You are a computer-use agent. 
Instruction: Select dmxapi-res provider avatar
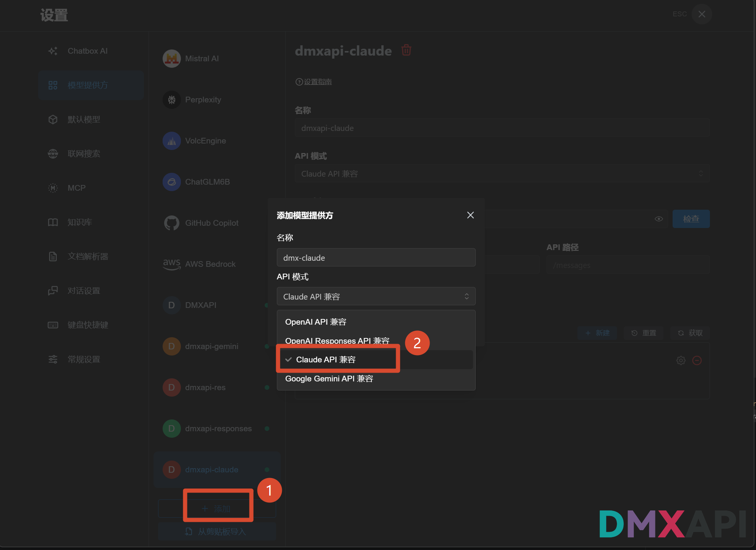(x=172, y=387)
